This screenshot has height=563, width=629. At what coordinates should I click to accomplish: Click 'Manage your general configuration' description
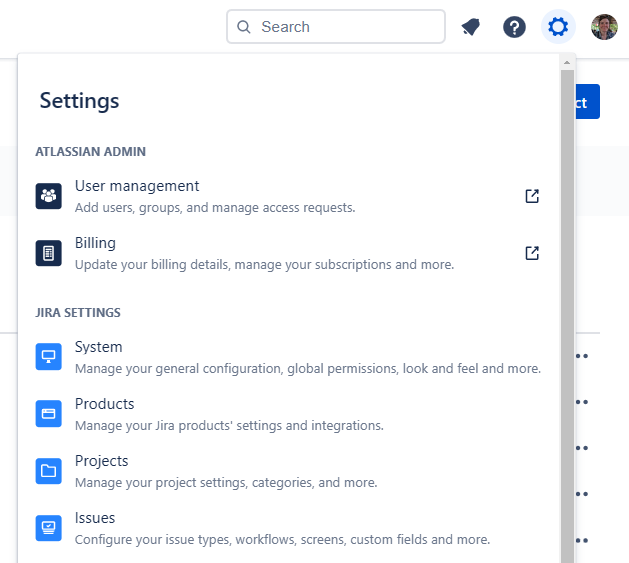click(308, 368)
